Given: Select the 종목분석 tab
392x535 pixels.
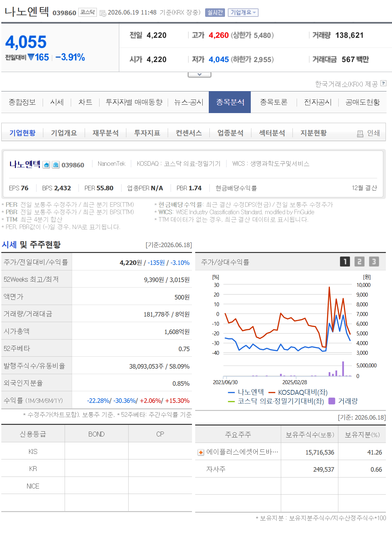Looking at the screenshot, I should click(x=230, y=102).
